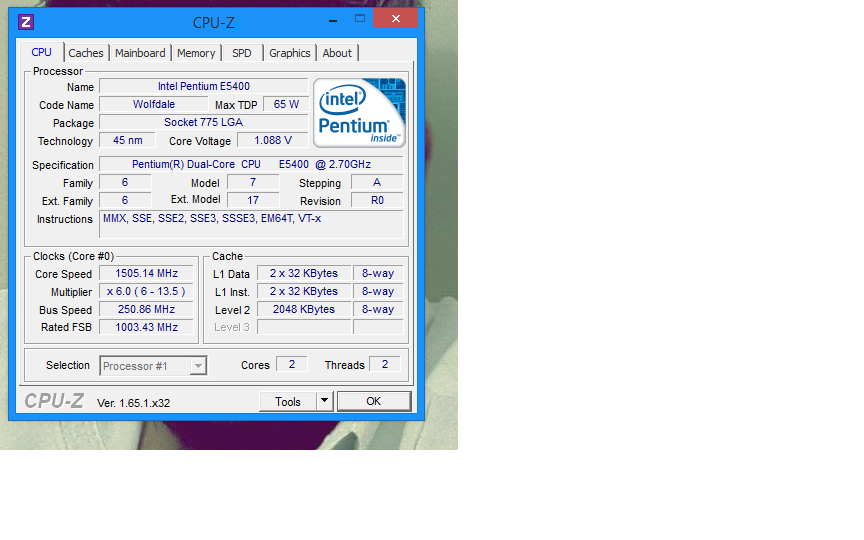Minimize the CPU-Z window
The image size is (864, 540).
[333, 21]
